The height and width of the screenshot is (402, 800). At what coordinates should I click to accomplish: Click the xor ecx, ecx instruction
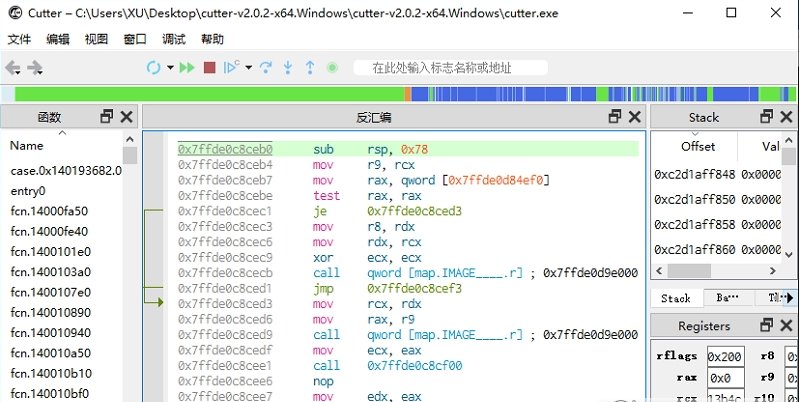coord(367,258)
